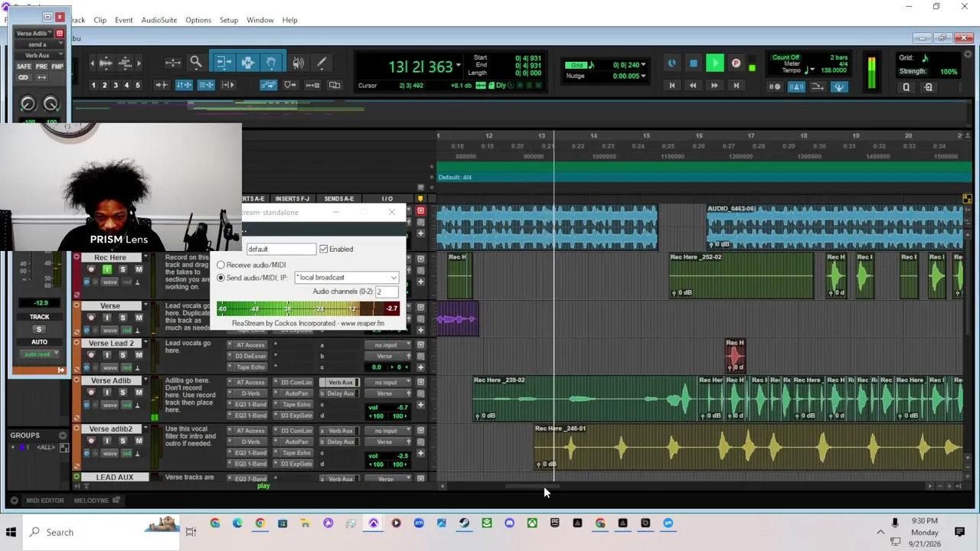The width and height of the screenshot is (980, 551).
Task: Select the Receive audio/MIDI radio button
Action: coord(221,265)
